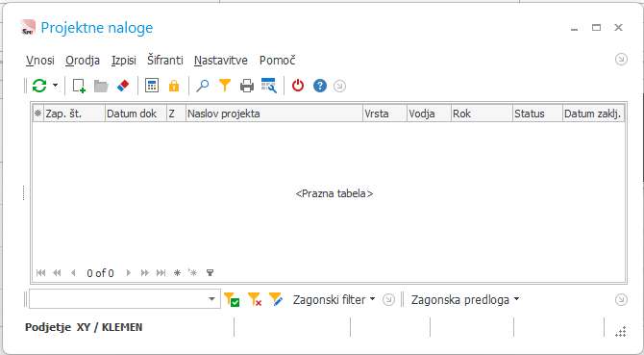This screenshot has width=644, height=355.
Task: Apply filter with funnel checkmark icon
Action: (232, 299)
